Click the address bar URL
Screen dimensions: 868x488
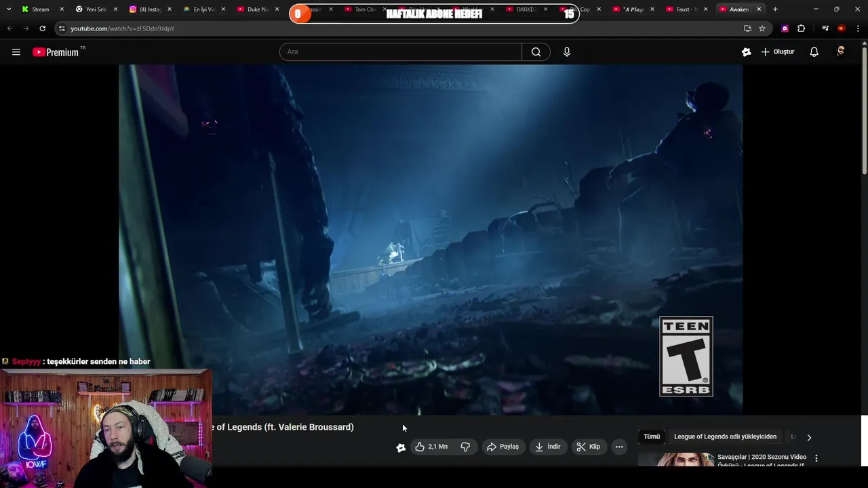pyautogui.click(x=123, y=28)
